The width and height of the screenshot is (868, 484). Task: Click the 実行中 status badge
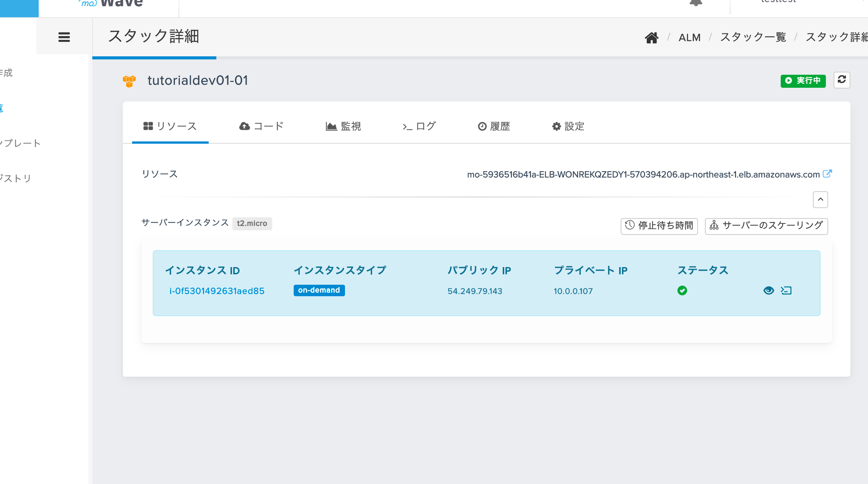point(803,80)
